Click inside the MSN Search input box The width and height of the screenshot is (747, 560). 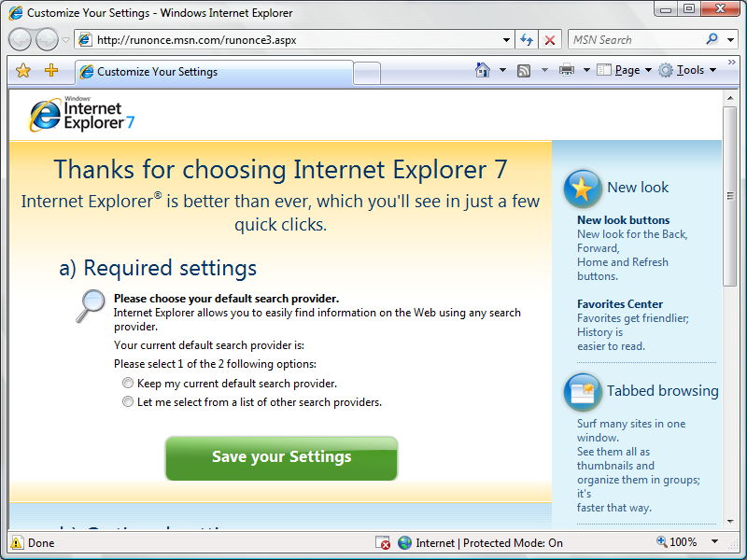coord(636,40)
